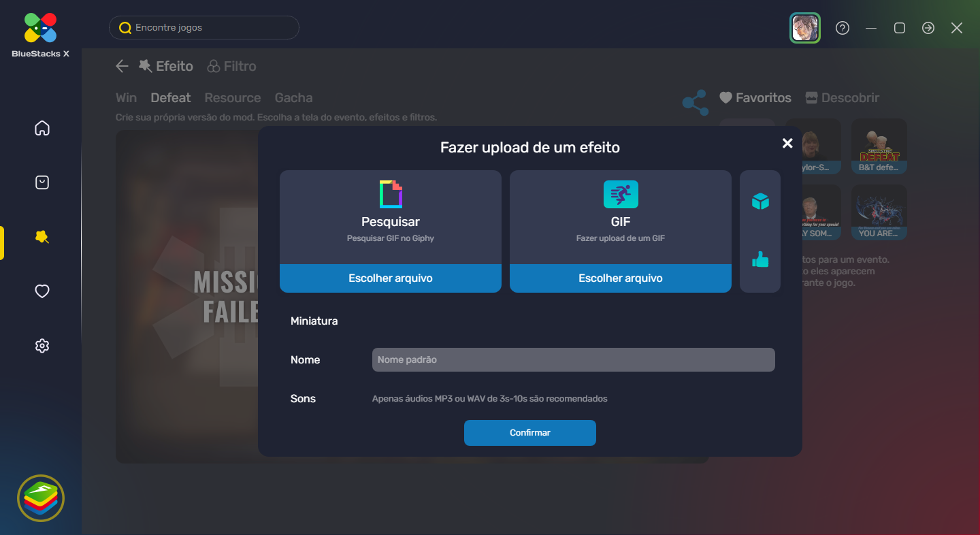Close the upload effect dialog
The height and width of the screenshot is (535, 980).
787,143
